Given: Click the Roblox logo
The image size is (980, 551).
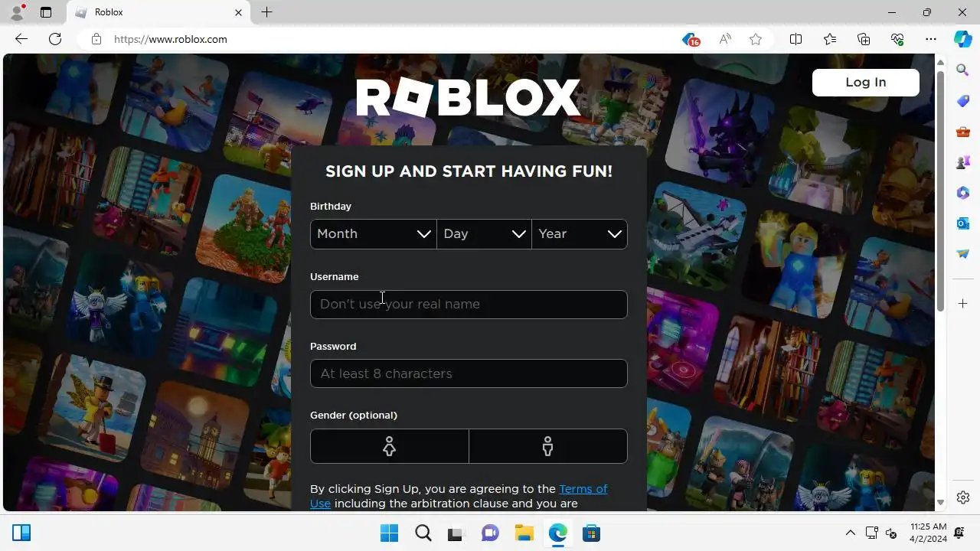Looking at the screenshot, I should [469, 98].
